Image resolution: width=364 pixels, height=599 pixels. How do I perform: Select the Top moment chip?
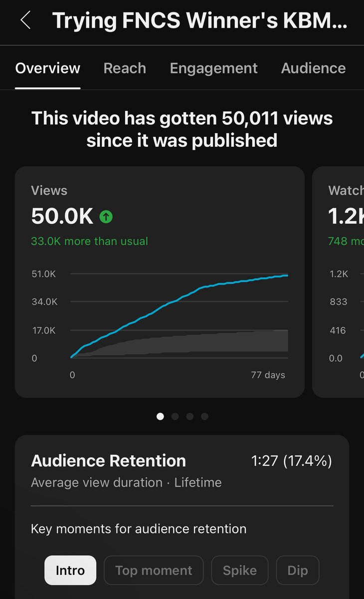[x=154, y=570]
